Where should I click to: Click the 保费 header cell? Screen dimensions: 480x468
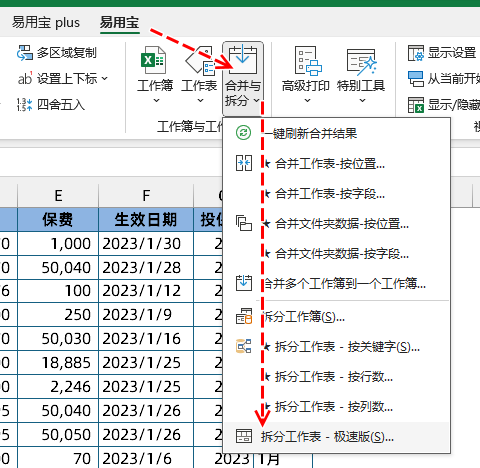pos(58,220)
